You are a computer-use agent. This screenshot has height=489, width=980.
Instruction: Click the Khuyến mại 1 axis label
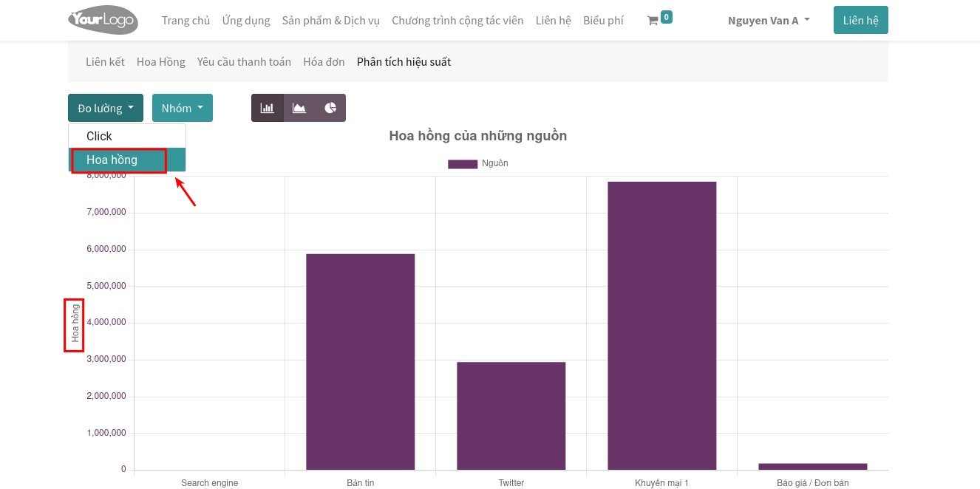(662, 483)
